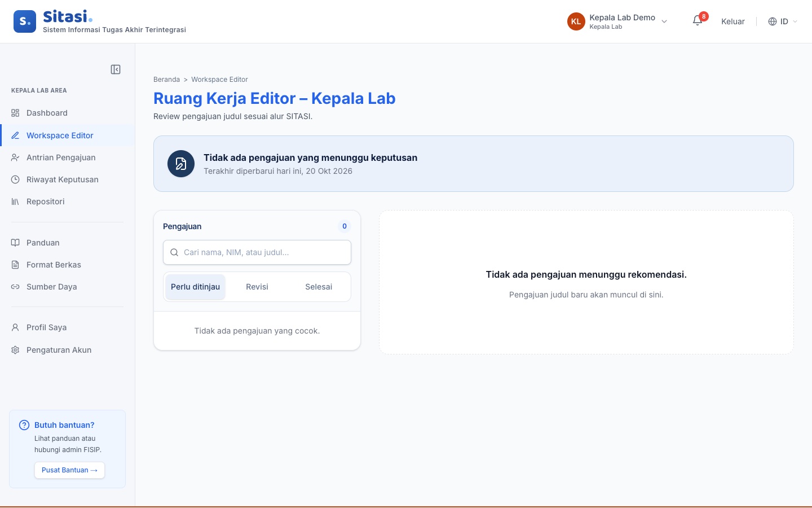
Task: Click the search magnifier icon
Action: 174,252
